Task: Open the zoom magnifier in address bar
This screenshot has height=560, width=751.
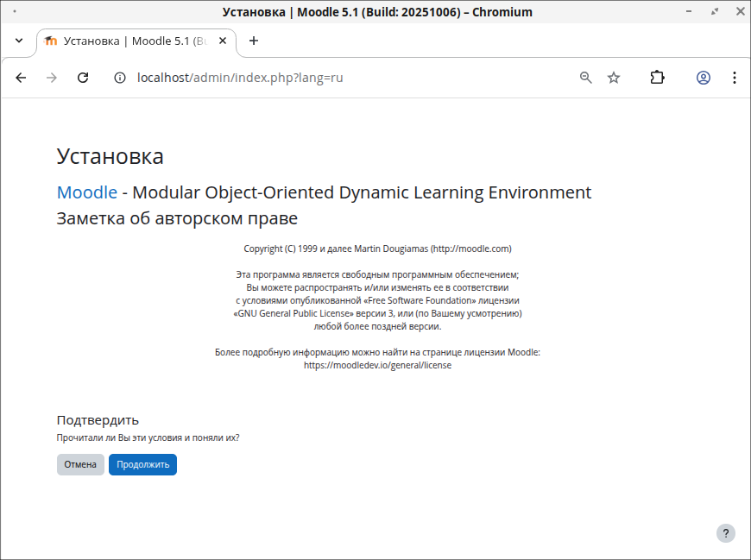Action: [586, 78]
